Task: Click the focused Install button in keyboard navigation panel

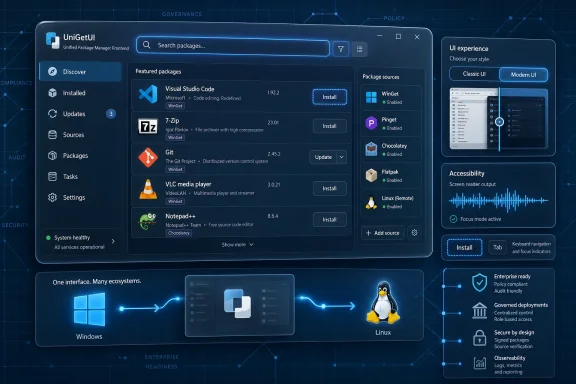Action: (464, 247)
